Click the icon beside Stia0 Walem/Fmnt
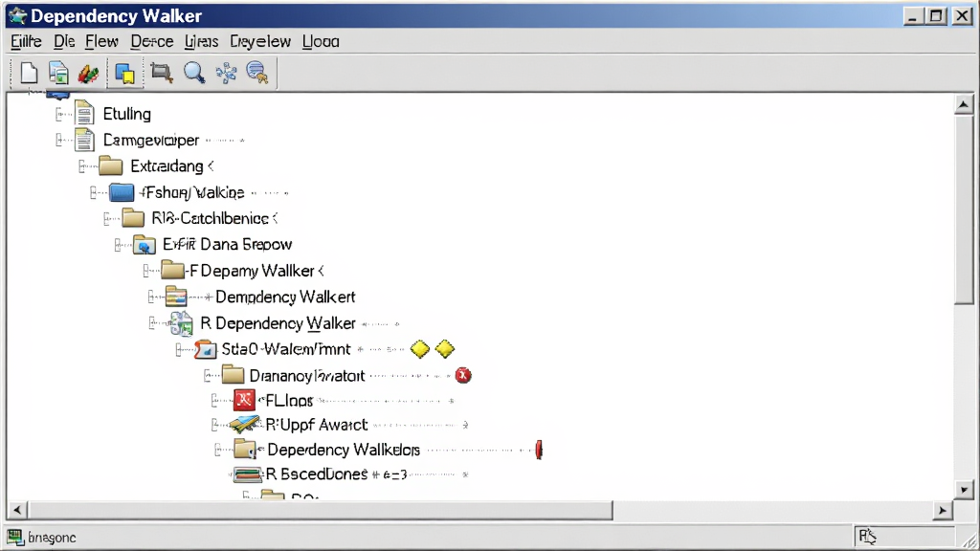980x551 pixels. (205, 349)
